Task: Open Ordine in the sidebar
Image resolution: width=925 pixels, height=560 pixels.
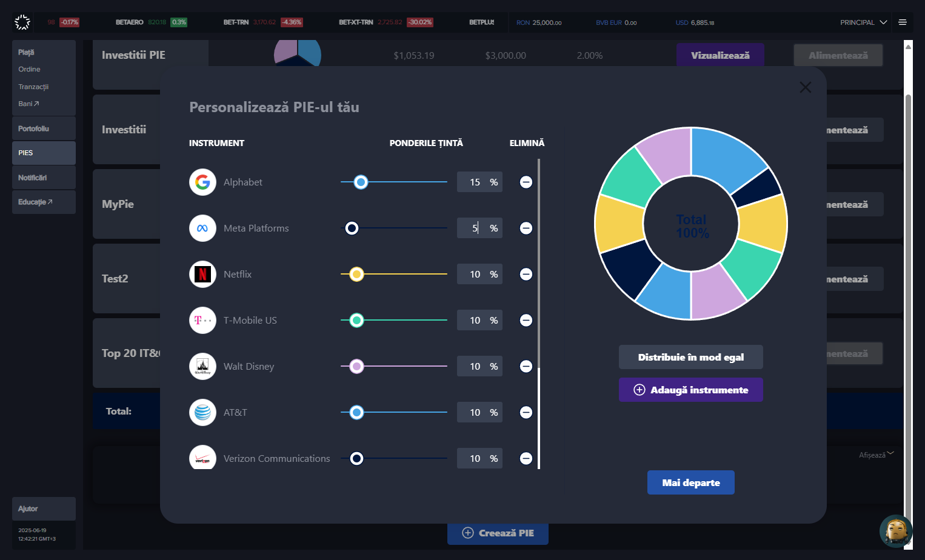Action: 29,69
